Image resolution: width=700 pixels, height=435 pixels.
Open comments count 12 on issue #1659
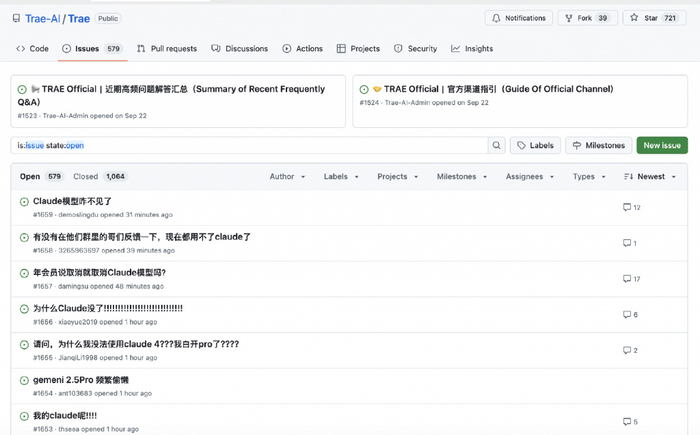pos(632,207)
